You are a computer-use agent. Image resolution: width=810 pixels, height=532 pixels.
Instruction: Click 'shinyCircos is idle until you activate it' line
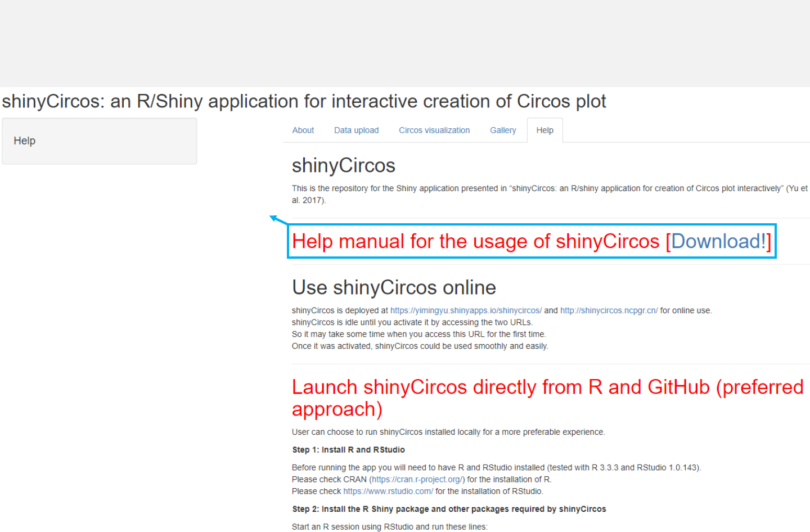(x=412, y=322)
